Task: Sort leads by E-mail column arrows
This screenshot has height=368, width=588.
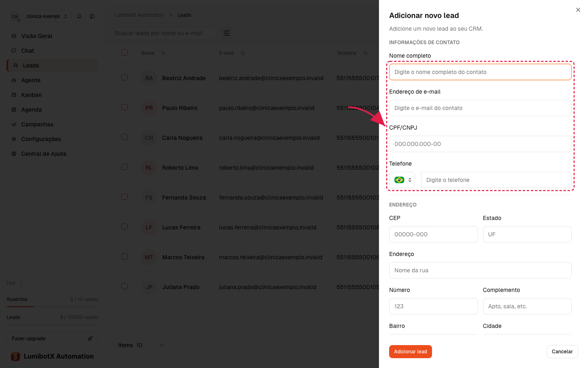Action: coord(243,53)
